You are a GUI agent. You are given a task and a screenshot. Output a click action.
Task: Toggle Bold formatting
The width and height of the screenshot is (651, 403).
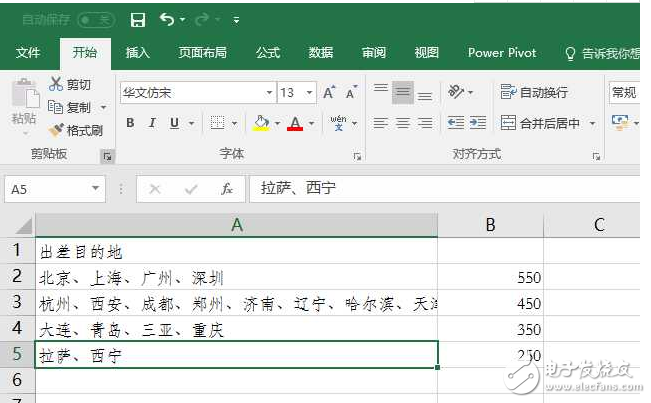pyautogui.click(x=130, y=123)
